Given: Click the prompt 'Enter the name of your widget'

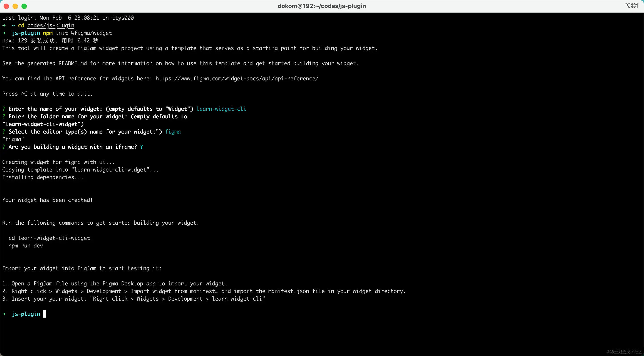Looking at the screenshot, I should (x=101, y=109).
